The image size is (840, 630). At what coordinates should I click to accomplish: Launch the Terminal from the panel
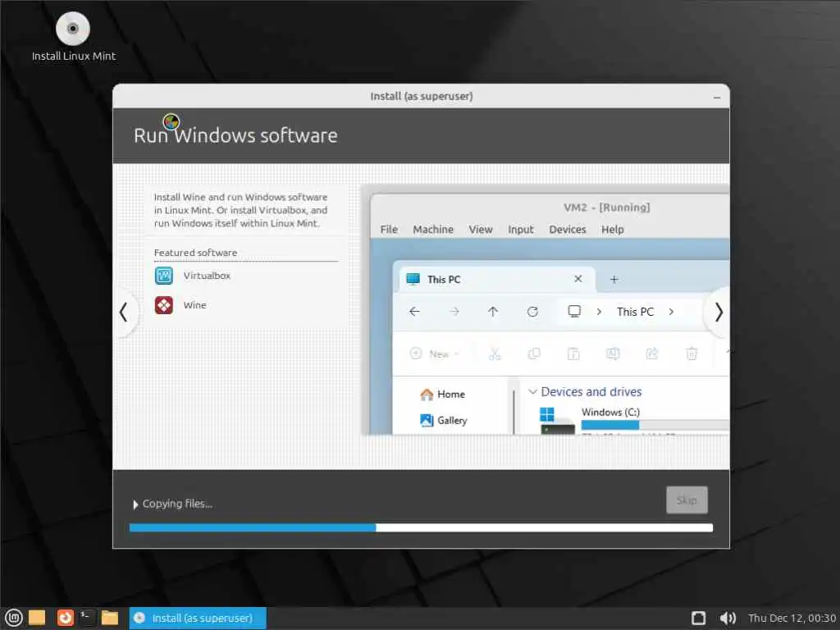(x=87, y=618)
